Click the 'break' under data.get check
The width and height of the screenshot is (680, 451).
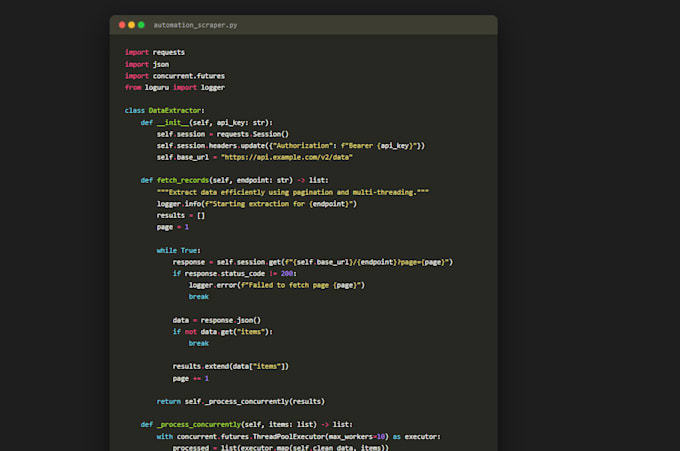tap(199, 343)
